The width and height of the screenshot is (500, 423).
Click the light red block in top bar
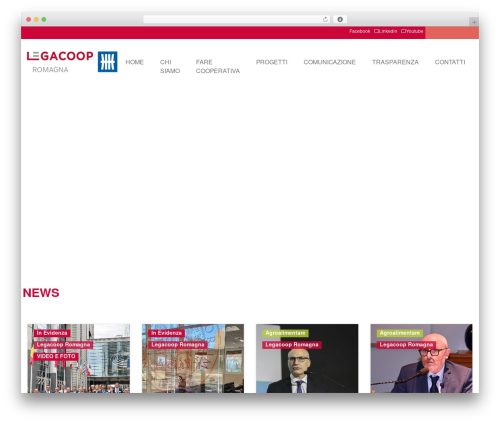click(x=452, y=33)
